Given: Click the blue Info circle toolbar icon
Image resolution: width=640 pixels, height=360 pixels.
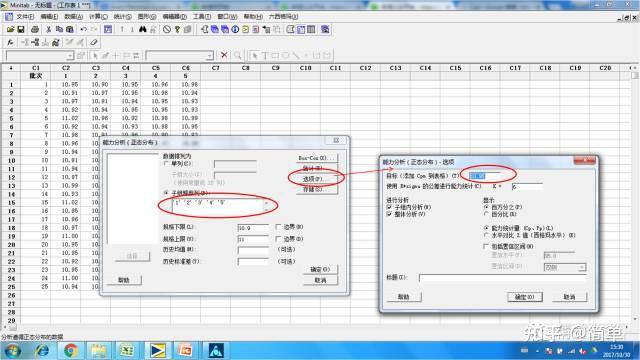Looking at the screenshot, I should [x=235, y=29].
